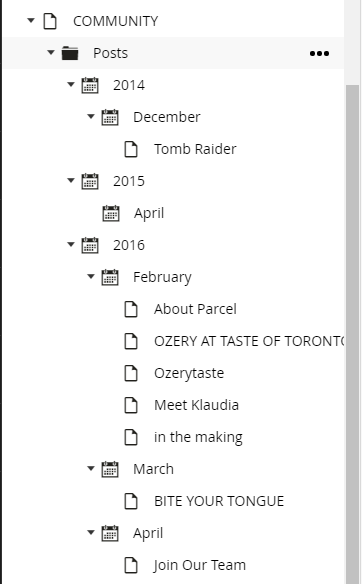The height and width of the screenshot is (584, 362).
Task: Collapse the 2014 year node
Action: 71,85
